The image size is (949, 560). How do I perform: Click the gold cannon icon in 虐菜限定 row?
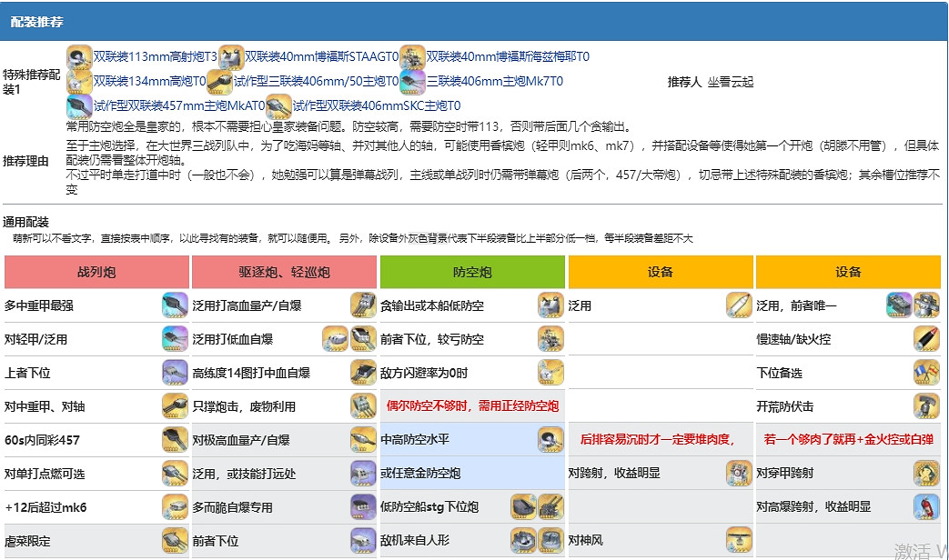(x=177, y=539)
